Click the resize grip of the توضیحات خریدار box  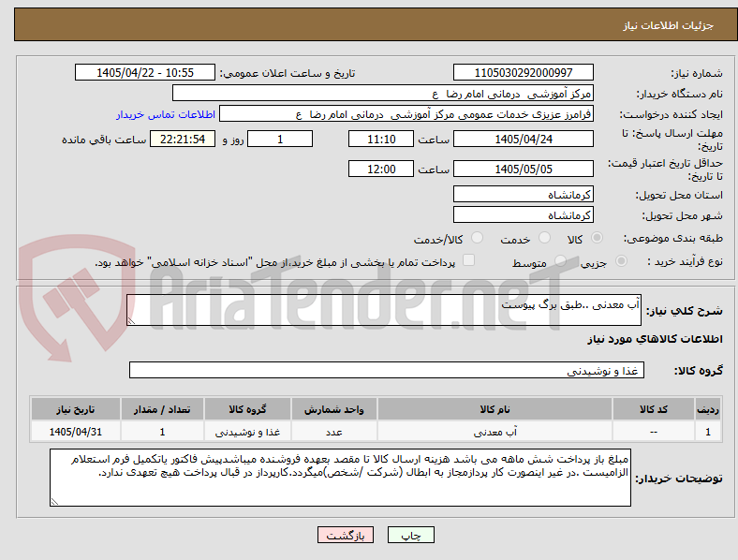point(54,502)
